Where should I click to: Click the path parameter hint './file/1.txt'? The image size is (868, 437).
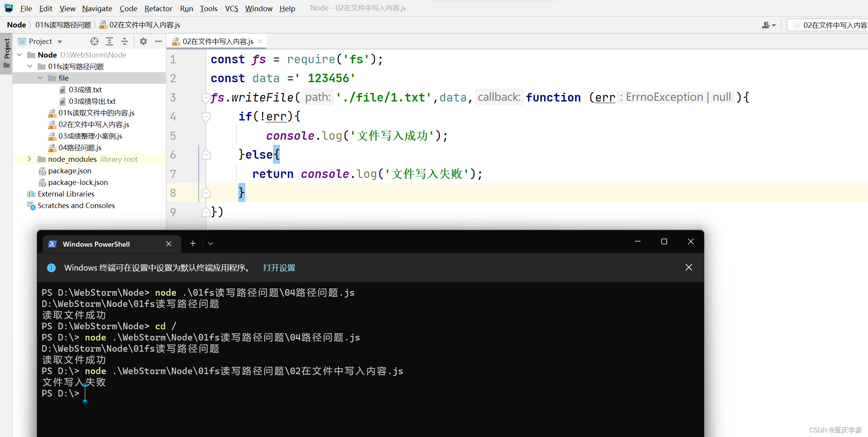383,97
